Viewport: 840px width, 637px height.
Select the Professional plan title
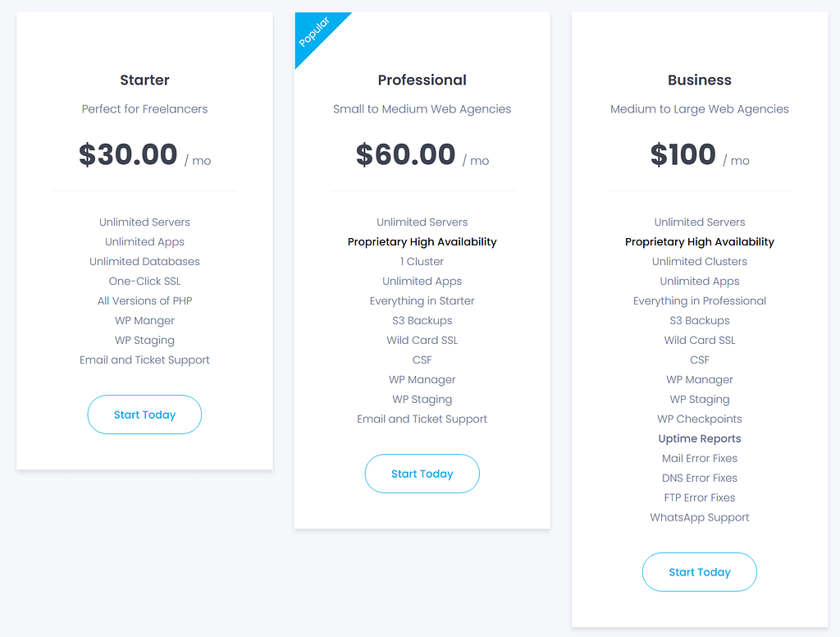(x=422, y=80)
